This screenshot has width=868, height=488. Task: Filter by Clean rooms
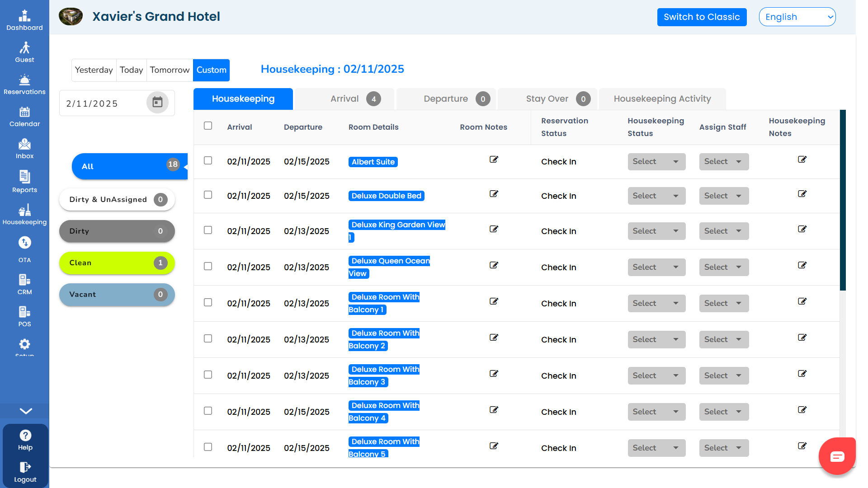[x=117, y=263]
